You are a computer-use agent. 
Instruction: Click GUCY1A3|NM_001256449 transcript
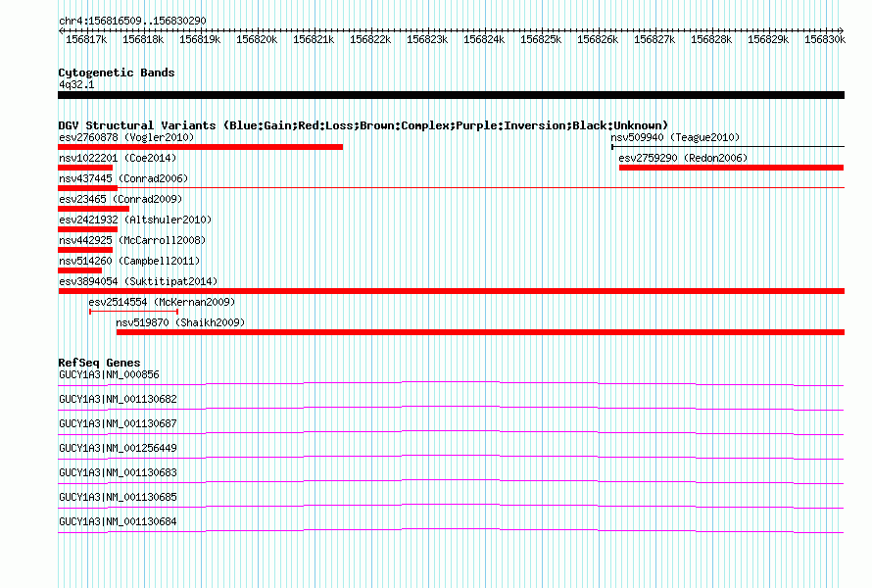(118, 449)
